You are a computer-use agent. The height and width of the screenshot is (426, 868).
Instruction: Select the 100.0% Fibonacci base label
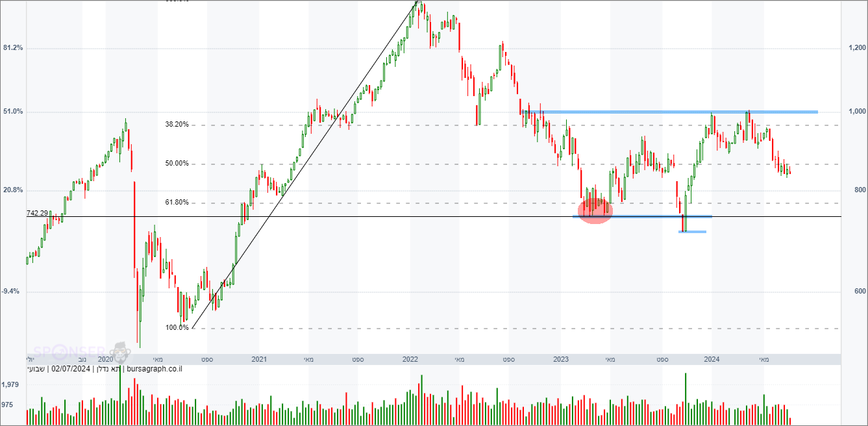177,328
